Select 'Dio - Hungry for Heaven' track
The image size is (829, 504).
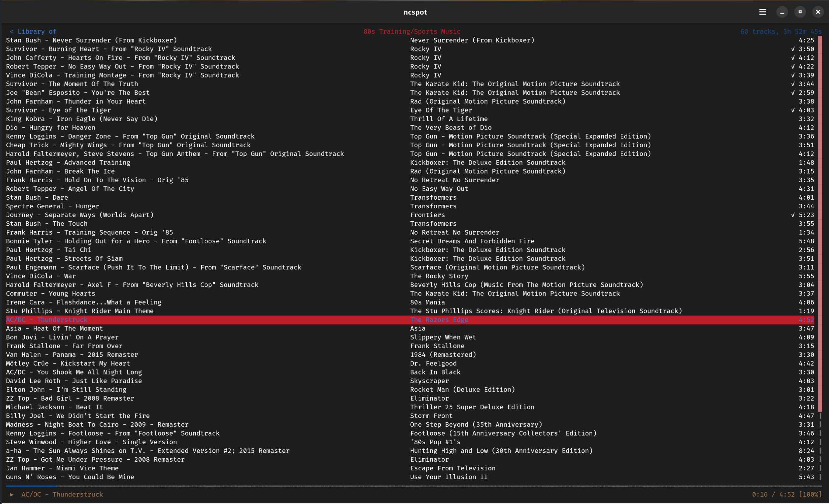point(410,128)
